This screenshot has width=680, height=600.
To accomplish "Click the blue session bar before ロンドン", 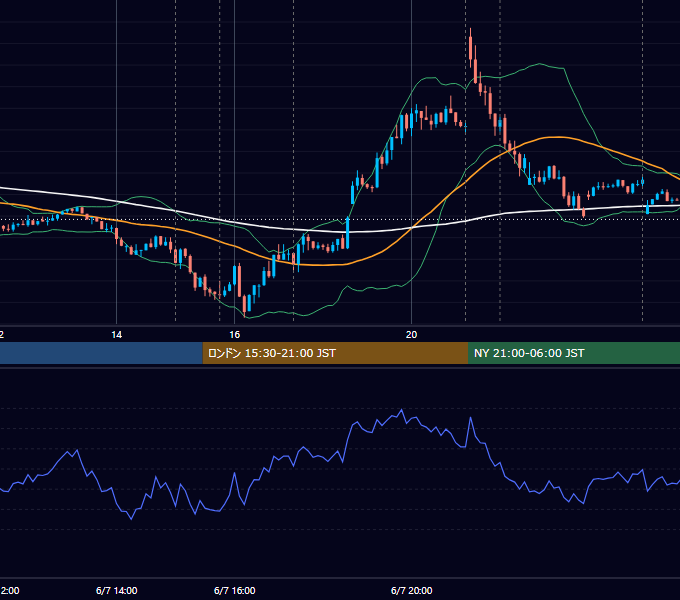I will pyautogui.click(x=101, y=353).
